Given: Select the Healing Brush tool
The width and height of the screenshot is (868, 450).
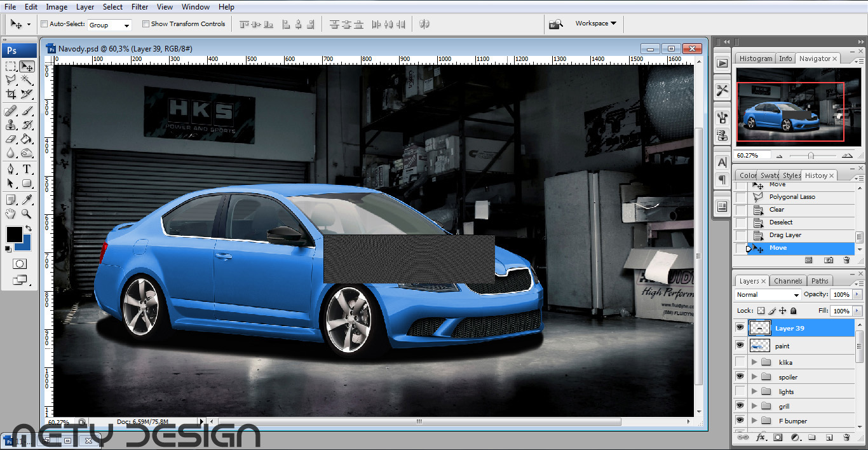Looking at the screenshot, I should (x=11, y=111).
